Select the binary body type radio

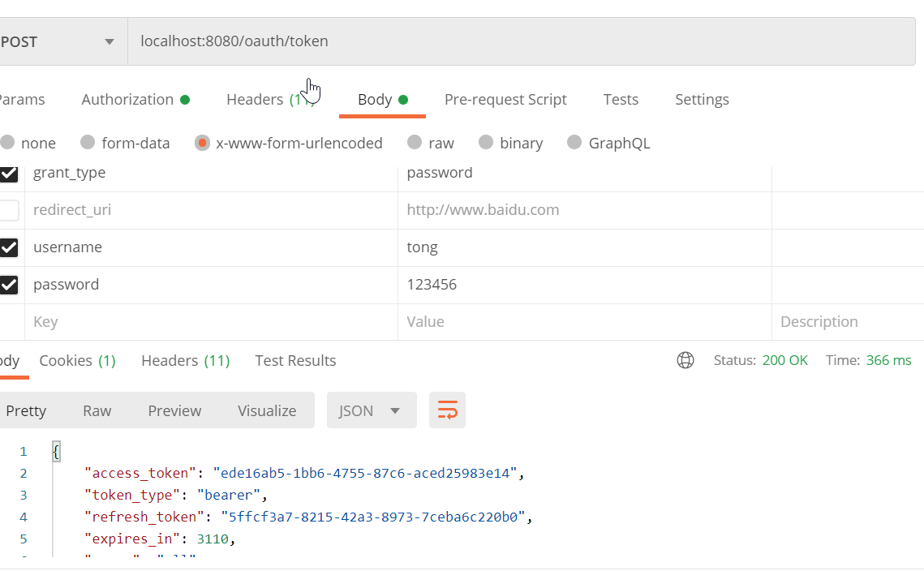[x=487, y=143]
